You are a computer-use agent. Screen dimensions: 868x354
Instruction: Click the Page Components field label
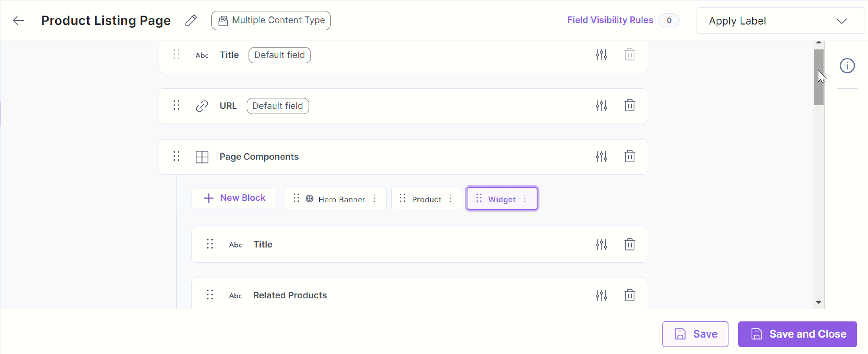pyautogui.click(x=259, y=157)
